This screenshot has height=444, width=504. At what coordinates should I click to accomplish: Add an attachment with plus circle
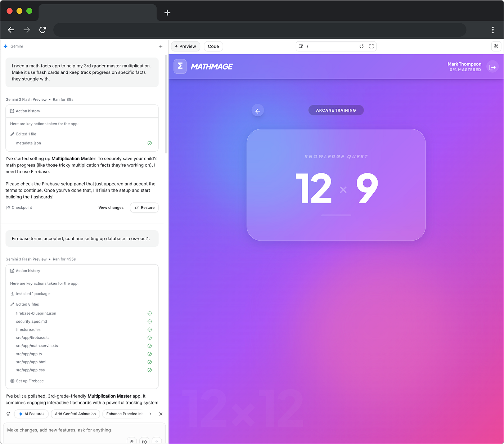(x=144, y=441)
